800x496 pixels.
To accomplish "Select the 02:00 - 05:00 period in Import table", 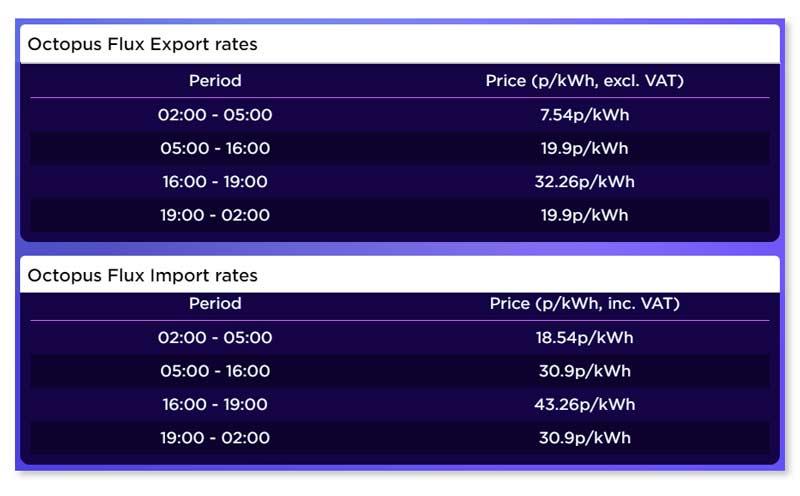I will (x=215, y=338).
